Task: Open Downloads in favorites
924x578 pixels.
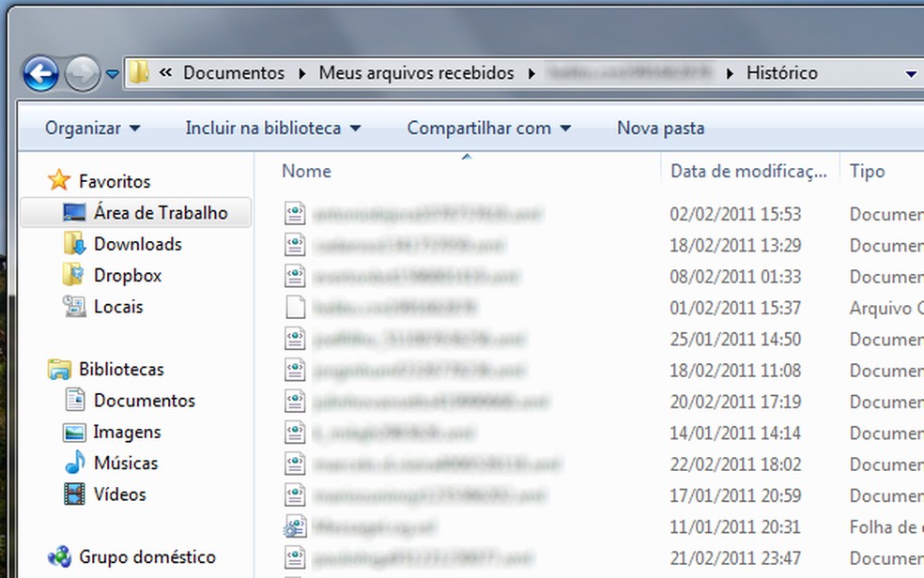Action: tap(138, 244)
